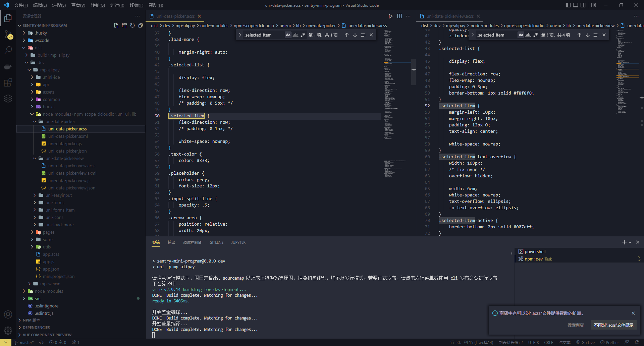The height and width of the screenshot is (346, 644).
Task: Click Prettier in the status bar
Action: [x=609, y=342]
